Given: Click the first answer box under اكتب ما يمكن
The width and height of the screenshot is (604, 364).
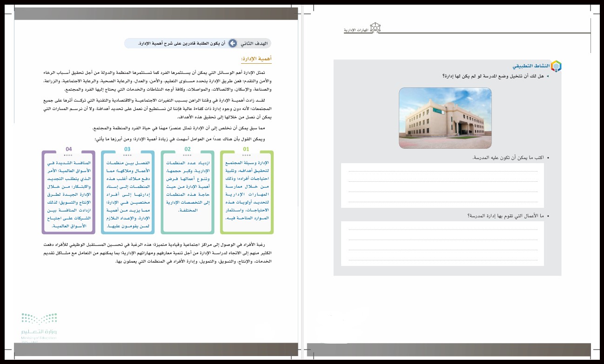Looking at the screenshot, I should 443,185.
